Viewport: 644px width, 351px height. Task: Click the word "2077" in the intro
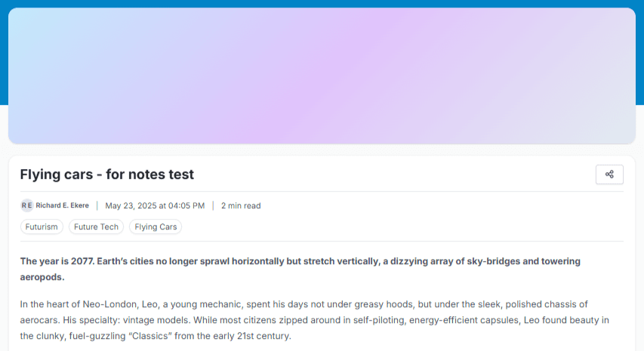pos(82,261)
